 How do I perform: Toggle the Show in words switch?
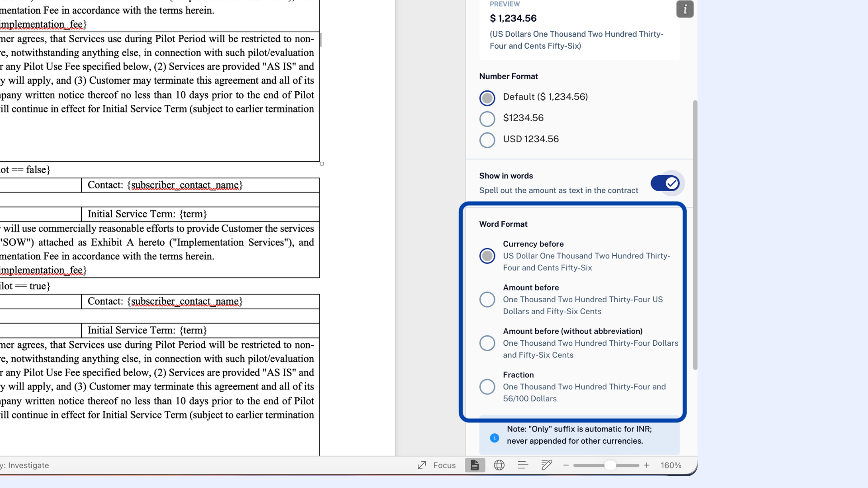pyautogui.click(x=665, y=183)
